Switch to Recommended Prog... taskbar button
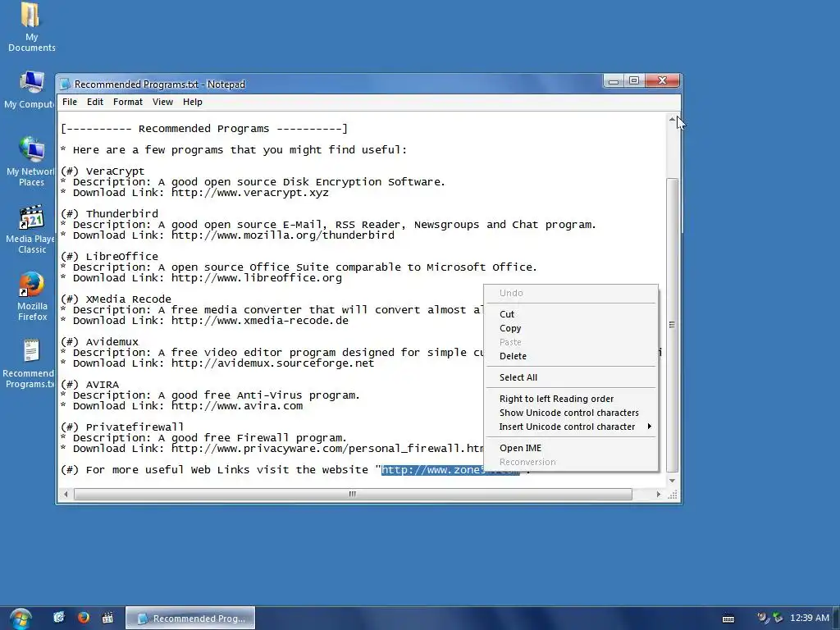This screenshot has width=840, height=630. coord(190,619)
